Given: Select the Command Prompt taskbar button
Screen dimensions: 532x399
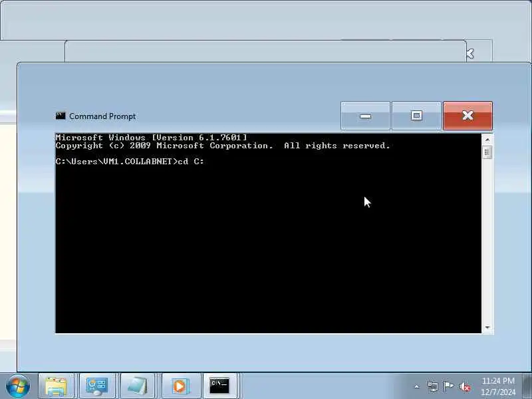Looking at the screenshot, I should [220, 386].
